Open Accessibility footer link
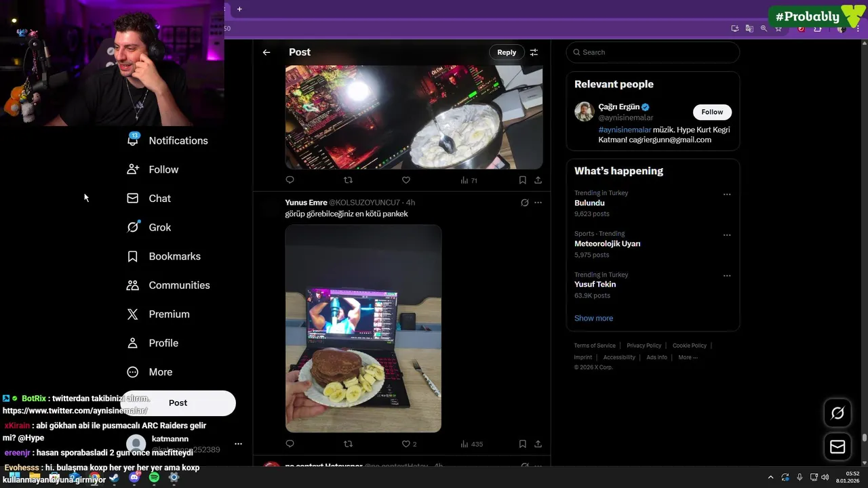 click(x=619, y=357)
